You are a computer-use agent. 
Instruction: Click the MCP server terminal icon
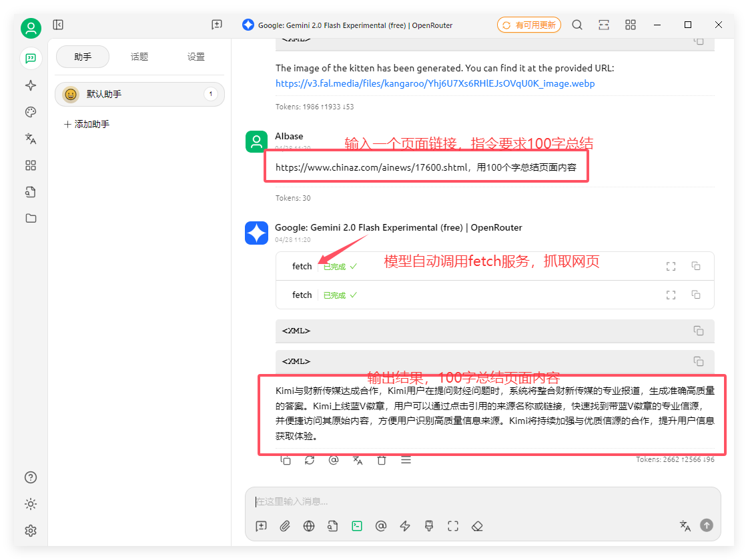tap(357, 526)
